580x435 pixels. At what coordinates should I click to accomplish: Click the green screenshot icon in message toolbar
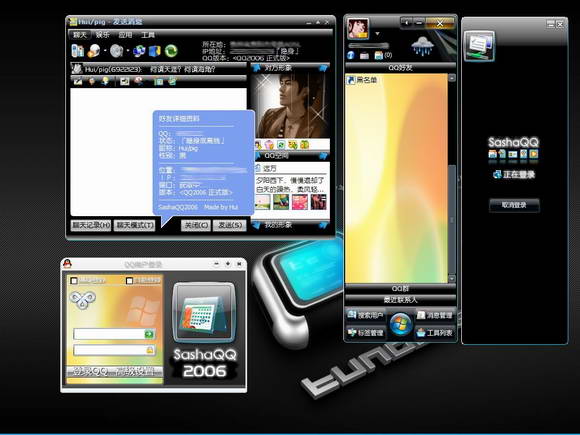click(158, 81)
